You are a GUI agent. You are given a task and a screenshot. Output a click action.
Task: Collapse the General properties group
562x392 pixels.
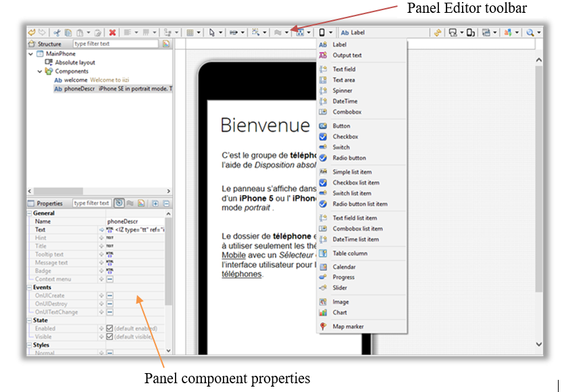[x=30, y=213]
